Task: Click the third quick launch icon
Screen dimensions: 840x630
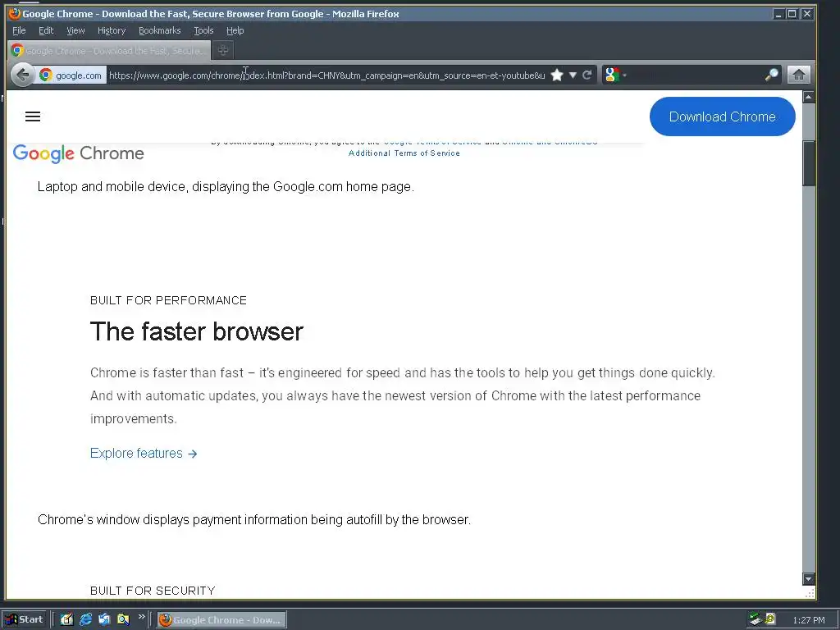Action: 104,620
